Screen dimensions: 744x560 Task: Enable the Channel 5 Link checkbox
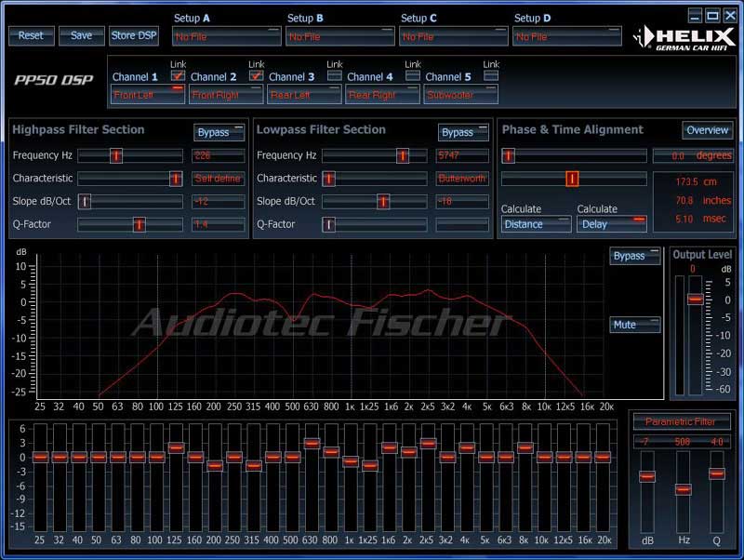491,75
